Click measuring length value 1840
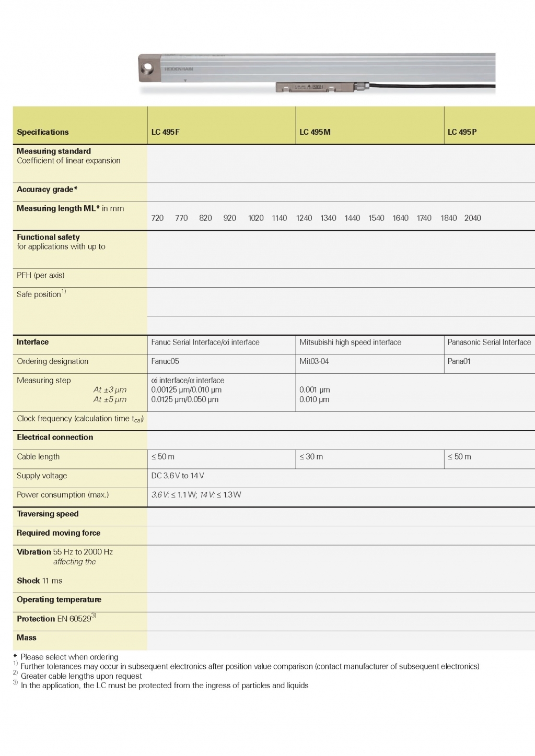 [449, 218]
